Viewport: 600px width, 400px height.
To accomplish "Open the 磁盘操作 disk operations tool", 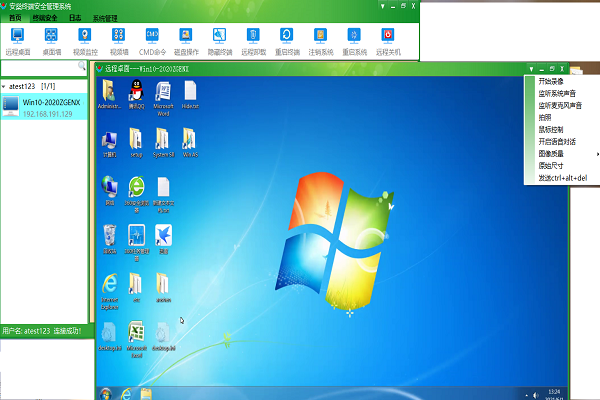I will (x=186, y=42).
